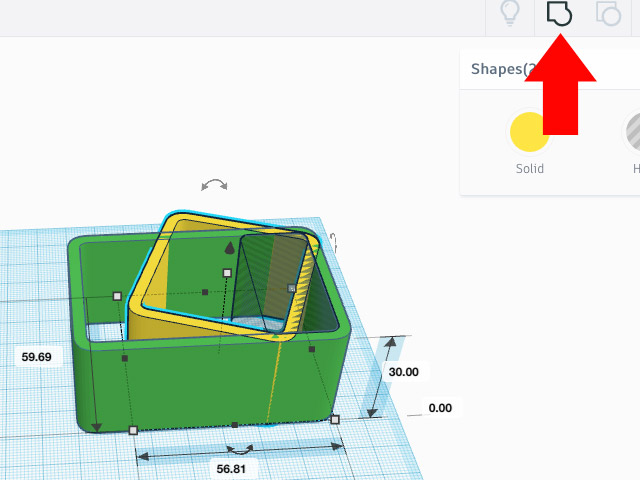Click the black midpoint handle on the left edge
Image resolution: width=640 pixels, height=480 pixels.
pos(125,357)
